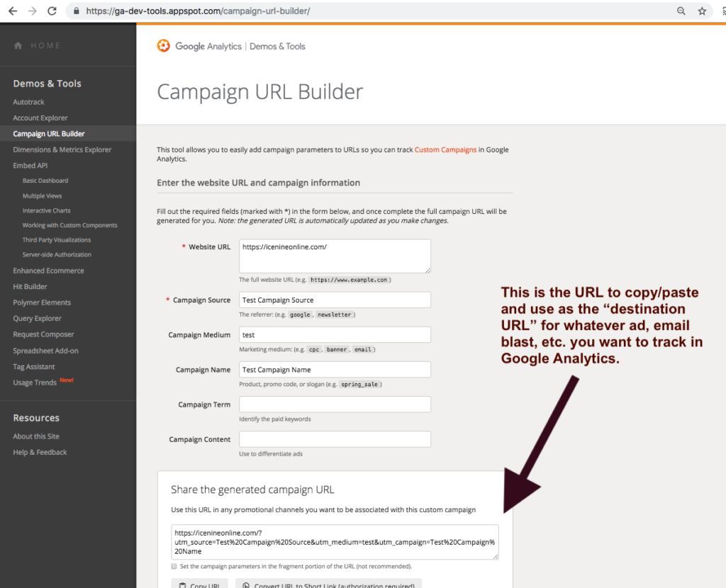Bookmark the page with the star icon
Image resolution: width=726 pixels, height=588 pixels.
pyautogui.click(x=702, y=11)
